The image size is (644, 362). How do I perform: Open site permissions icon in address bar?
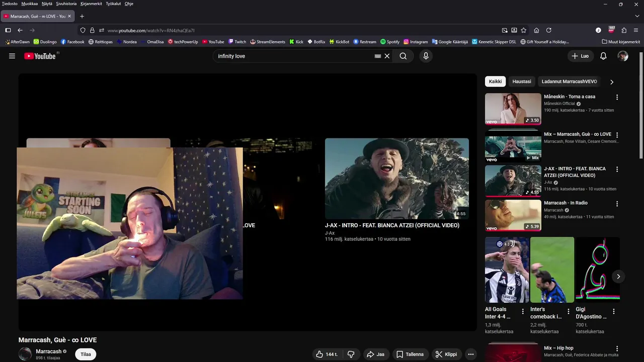point(101,30)
